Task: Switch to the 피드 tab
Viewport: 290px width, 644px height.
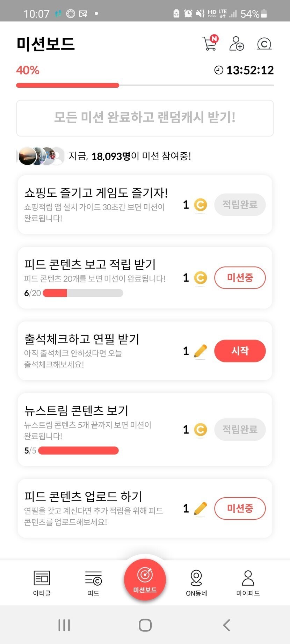Action: (x=93, y=583)
